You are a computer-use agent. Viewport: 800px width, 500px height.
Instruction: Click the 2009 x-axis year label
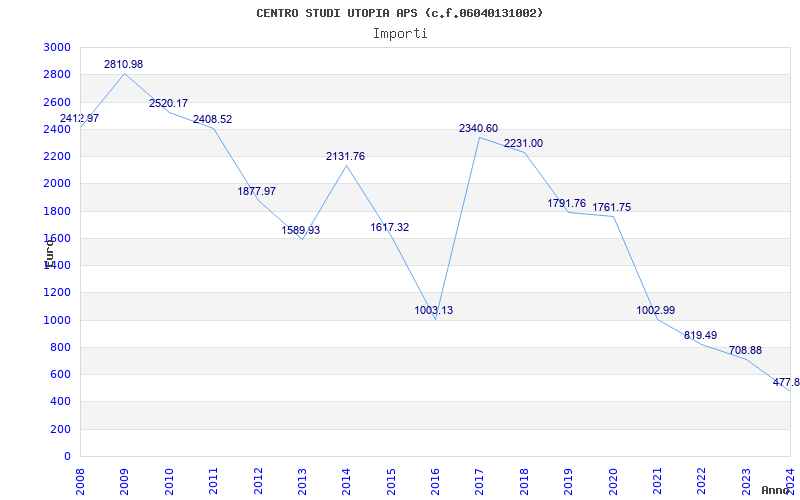pyautogui.click(x=124, y=481)
